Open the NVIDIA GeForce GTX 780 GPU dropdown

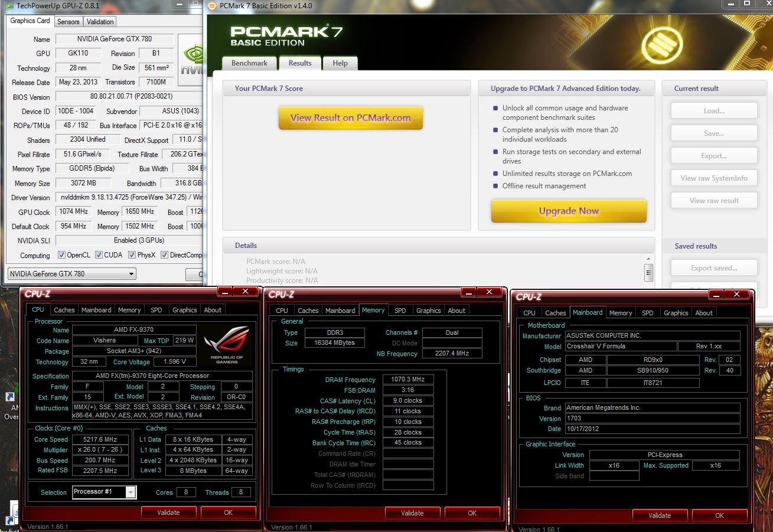tap(72, 274)
